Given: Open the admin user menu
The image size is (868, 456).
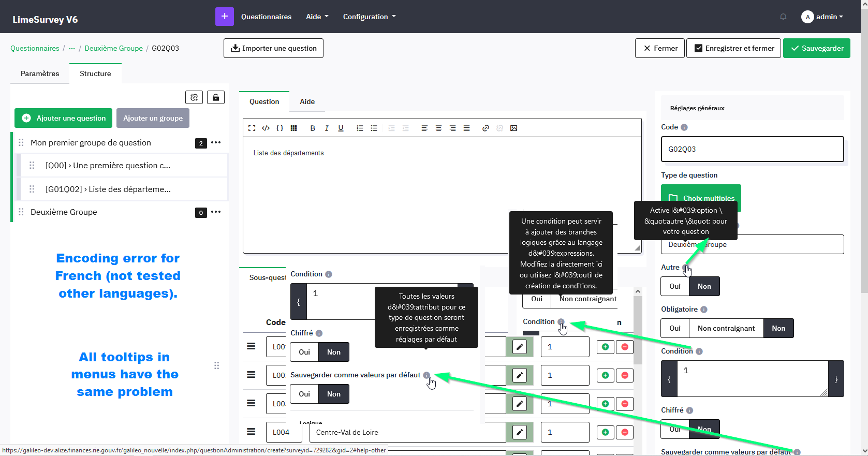Looking at the screenshot, I should (822, 17).
